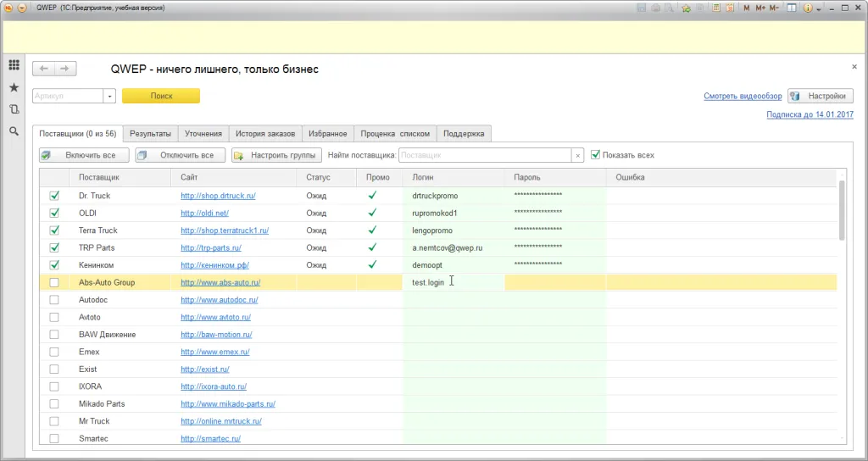Switch to Избранное tab

pos(328,133)
